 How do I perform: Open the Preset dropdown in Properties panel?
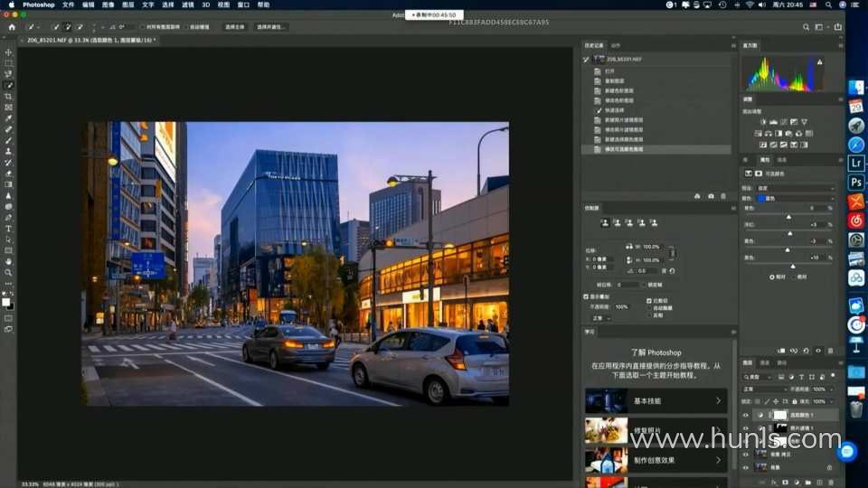click(796, 188)
